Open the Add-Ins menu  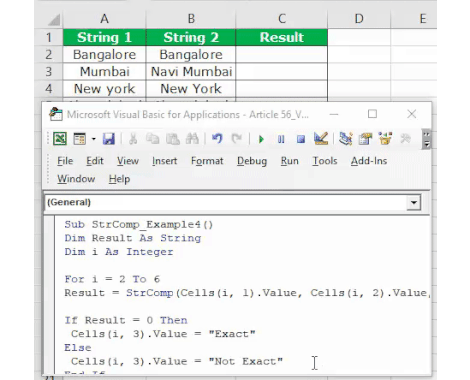[x=369, y=161]
